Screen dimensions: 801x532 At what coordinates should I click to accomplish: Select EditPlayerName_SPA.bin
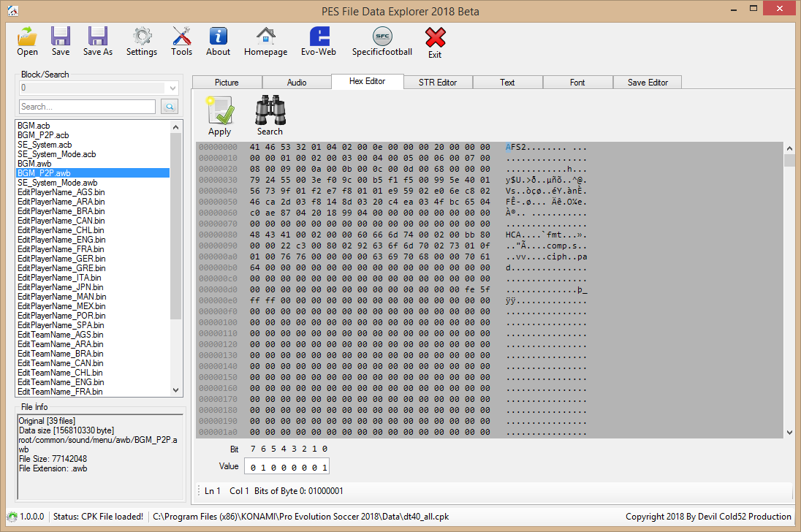(61, 325)
